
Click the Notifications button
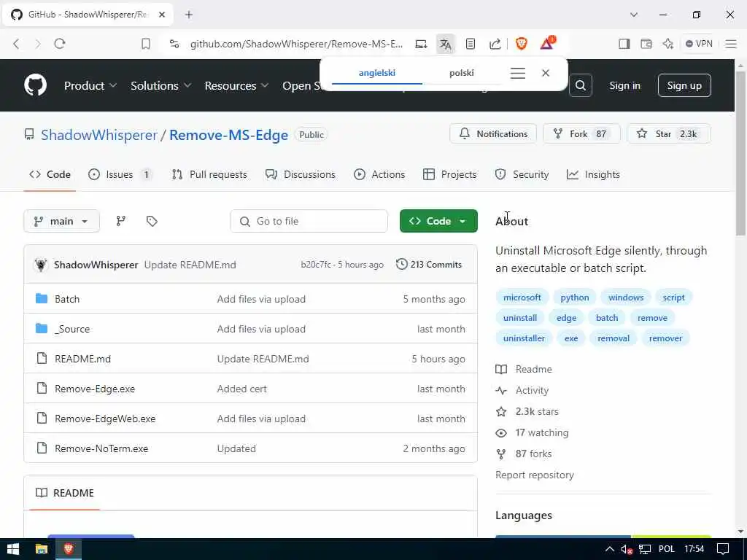tap(493, 134)
